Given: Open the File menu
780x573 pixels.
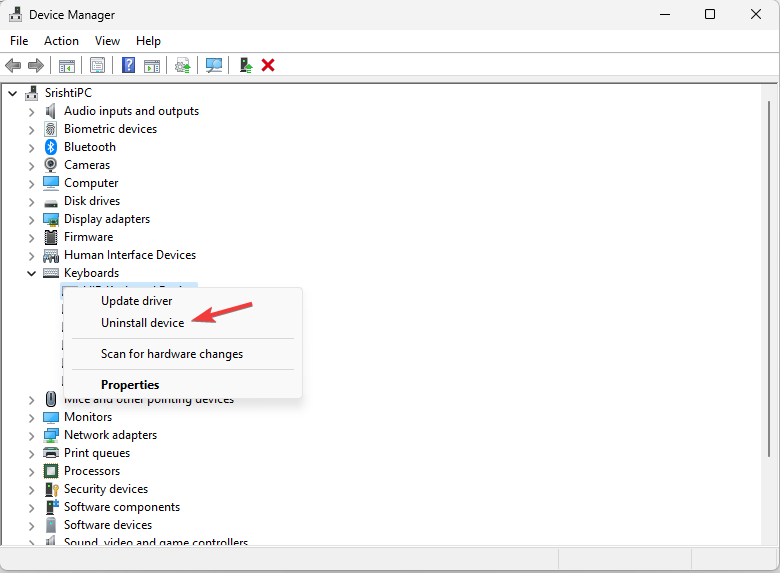Looking at the screenshot, I should (19, 41).
